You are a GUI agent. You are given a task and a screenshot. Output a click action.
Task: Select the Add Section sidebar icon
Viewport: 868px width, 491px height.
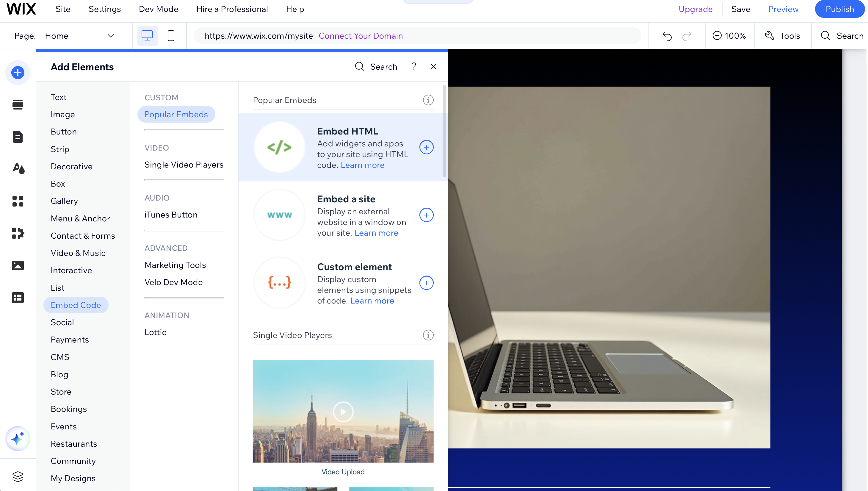click(18, 104)
